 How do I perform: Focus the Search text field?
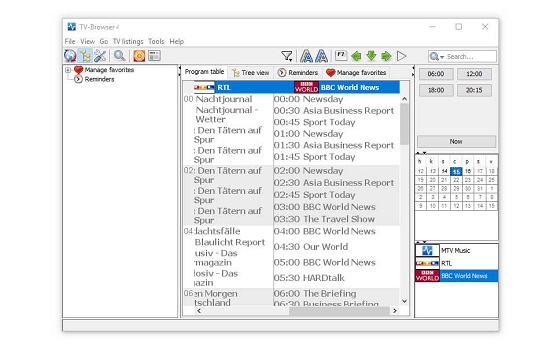[471, 56]
